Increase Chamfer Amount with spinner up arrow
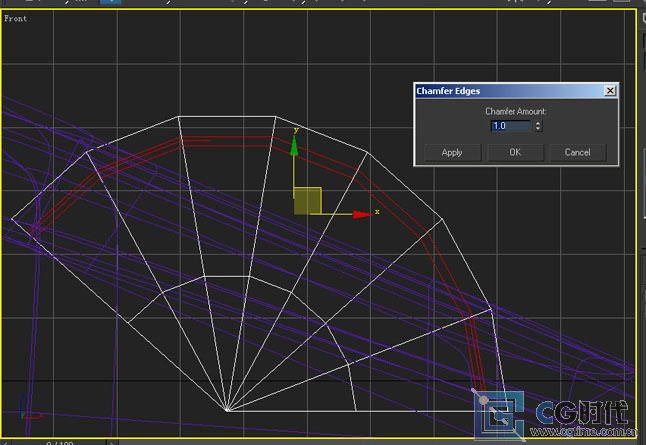 (x=538, y=123)
